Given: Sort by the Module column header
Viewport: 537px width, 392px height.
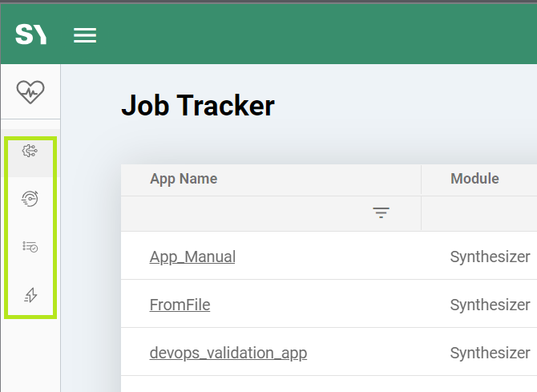Looking at the screenshot, I should 474,179.
